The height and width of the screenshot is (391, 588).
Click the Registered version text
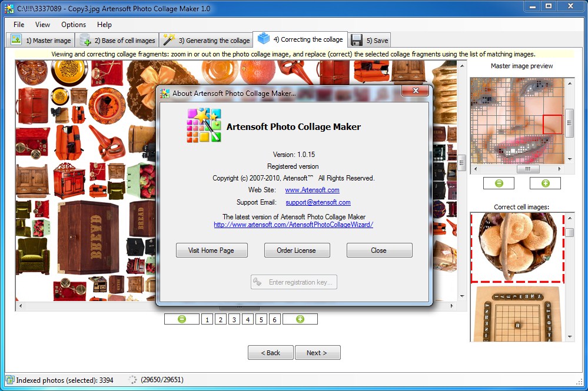[x=293, y=166]
